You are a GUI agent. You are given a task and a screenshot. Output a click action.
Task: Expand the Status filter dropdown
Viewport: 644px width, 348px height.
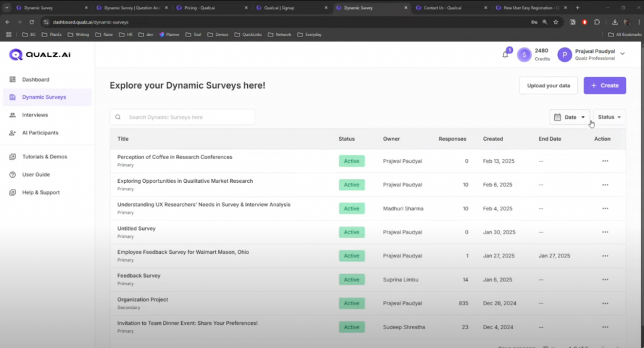point(609,117)
